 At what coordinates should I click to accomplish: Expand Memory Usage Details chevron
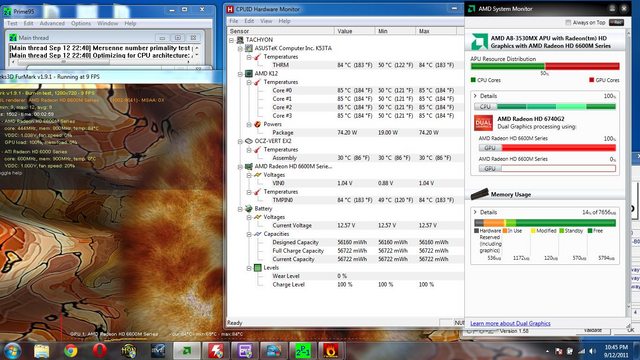pos(475,212)
